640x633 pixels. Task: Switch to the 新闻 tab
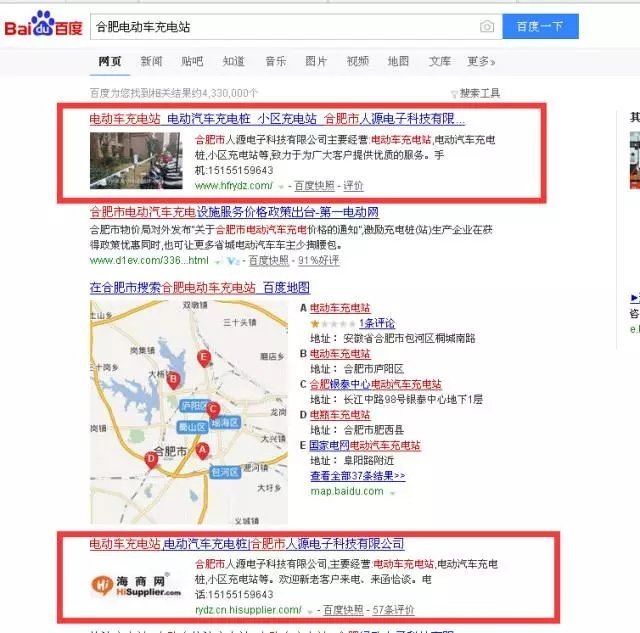click(x=151, y=62)
